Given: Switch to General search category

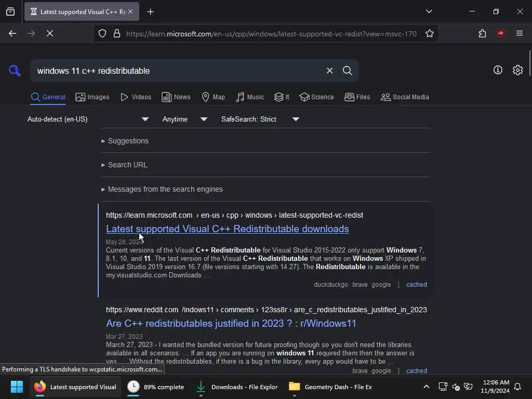Looking at the screenshot, I should (48, 97).
